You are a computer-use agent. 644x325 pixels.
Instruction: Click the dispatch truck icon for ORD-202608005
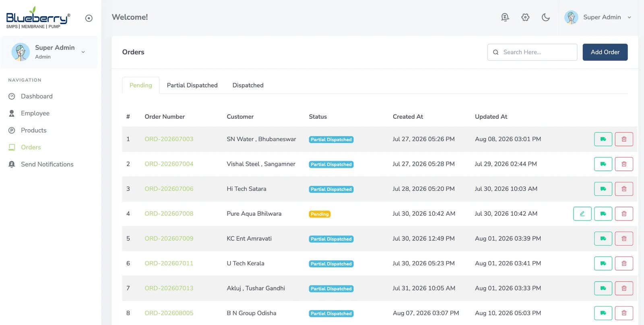click(603, 313)
